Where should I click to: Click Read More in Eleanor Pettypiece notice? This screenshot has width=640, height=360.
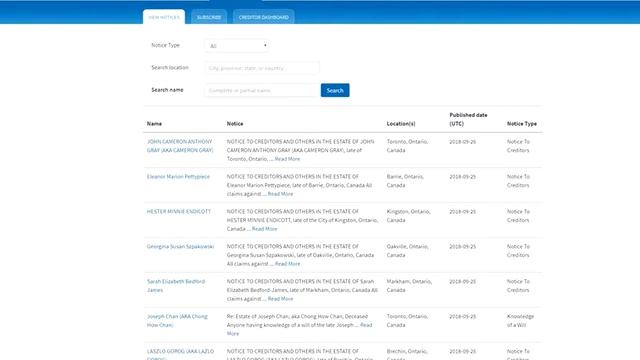coord(280,194)
